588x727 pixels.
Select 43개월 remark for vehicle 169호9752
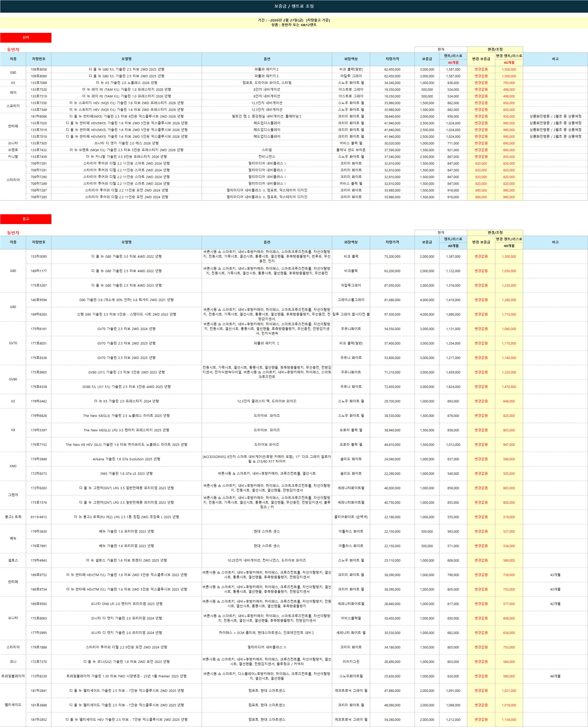[x=555, y=575]
